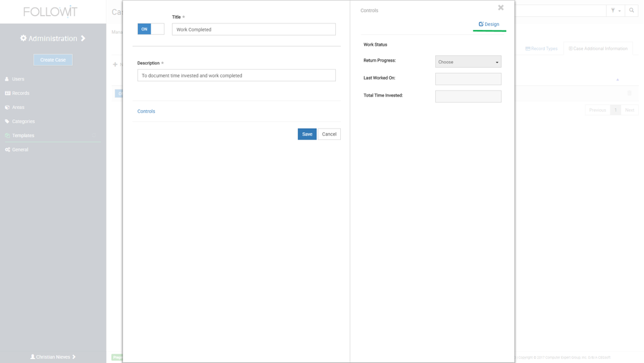Open the Return Progress dropdown
Image resolution: width=644 pixels, height=363 pixels.
468,62
